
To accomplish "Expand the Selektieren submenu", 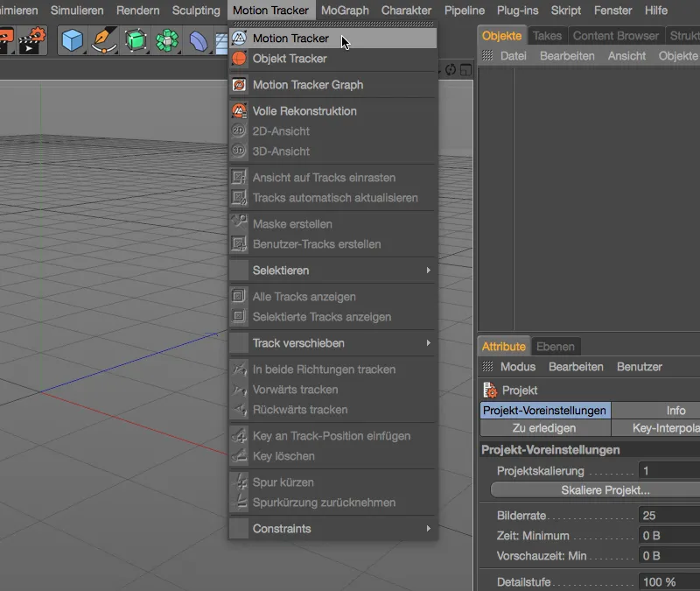I will point(332,271).
